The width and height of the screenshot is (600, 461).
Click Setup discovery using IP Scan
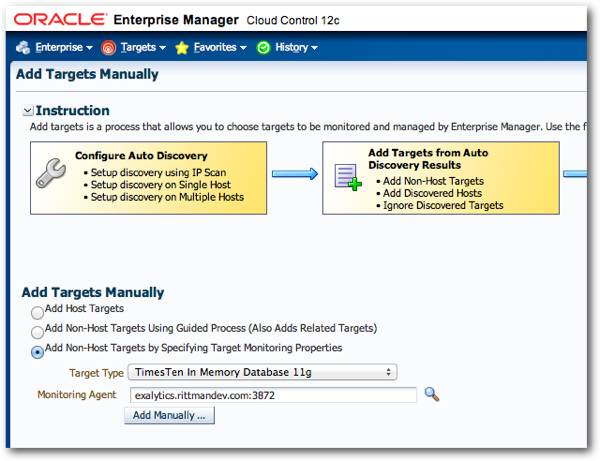click(x=158, y=173)
